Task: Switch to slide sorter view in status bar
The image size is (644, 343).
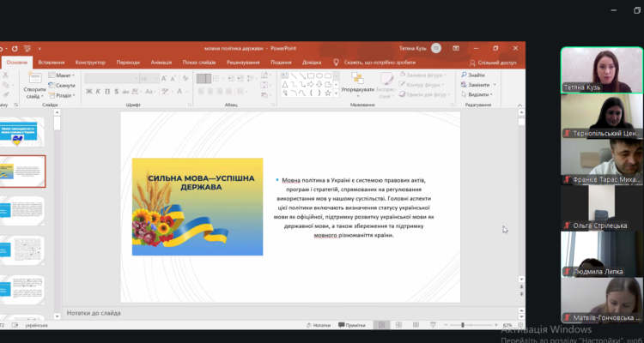Action: tap(400, 326)
